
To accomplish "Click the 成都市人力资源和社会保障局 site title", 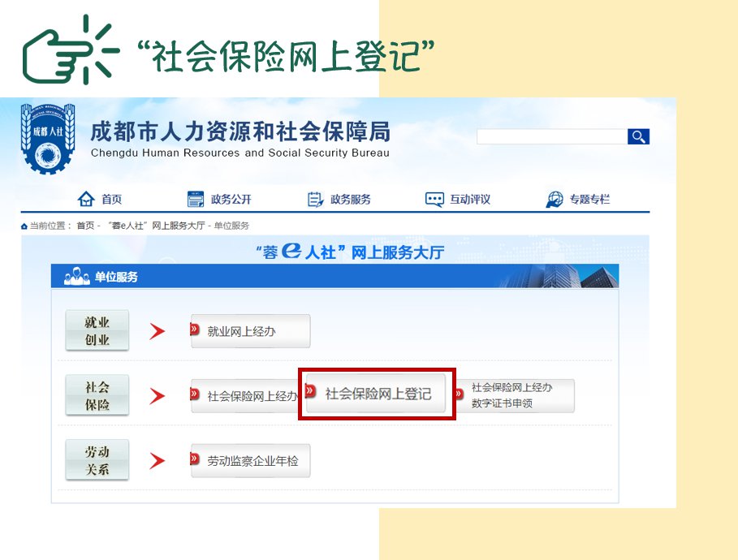I will pos(240,131).
